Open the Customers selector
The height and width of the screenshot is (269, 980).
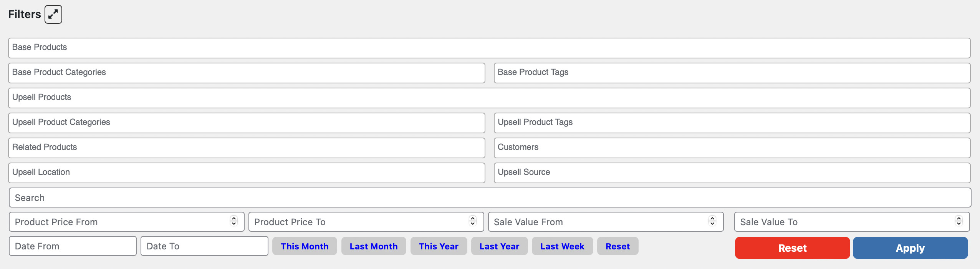click(x=732, y=148)
